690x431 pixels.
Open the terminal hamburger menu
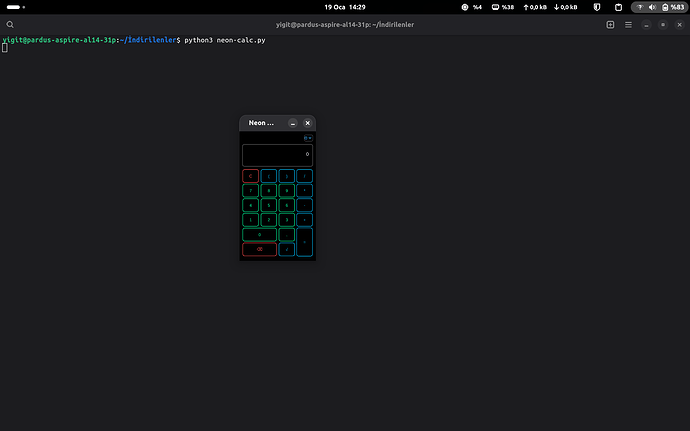[x=628, y=24]
